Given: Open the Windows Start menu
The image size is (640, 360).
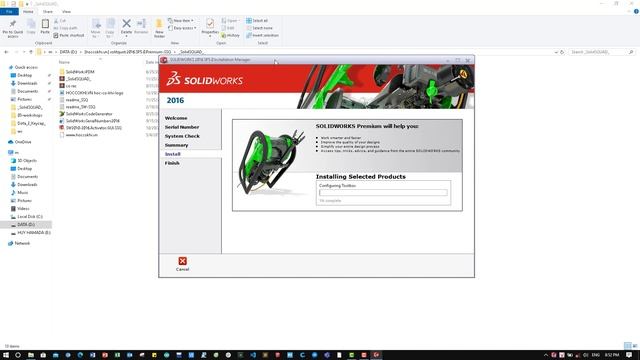Looking at the screenshot, I should [6, 355].
